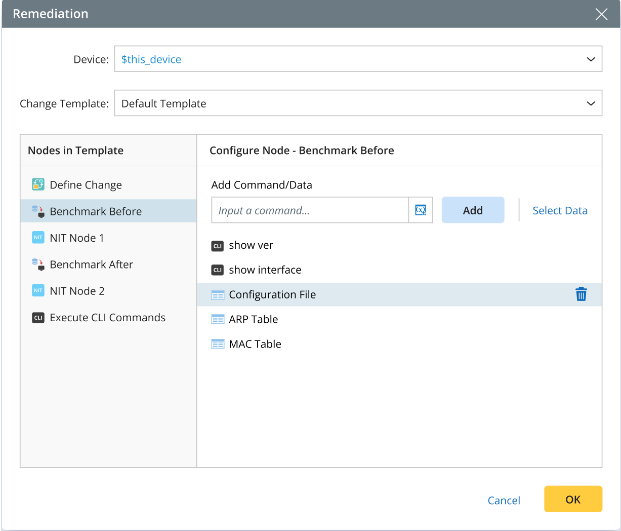621x531 pixels.
Task: Select the show interface command row
Action: (265, 270)
